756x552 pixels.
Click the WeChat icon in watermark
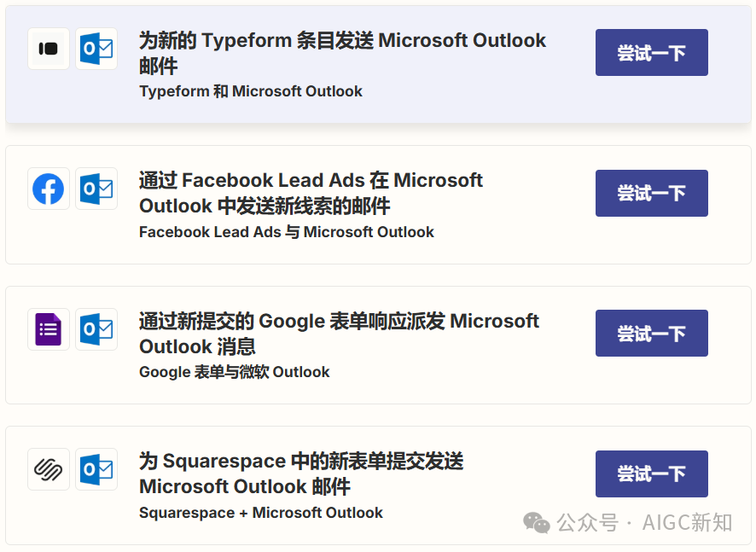pos(537,523)
